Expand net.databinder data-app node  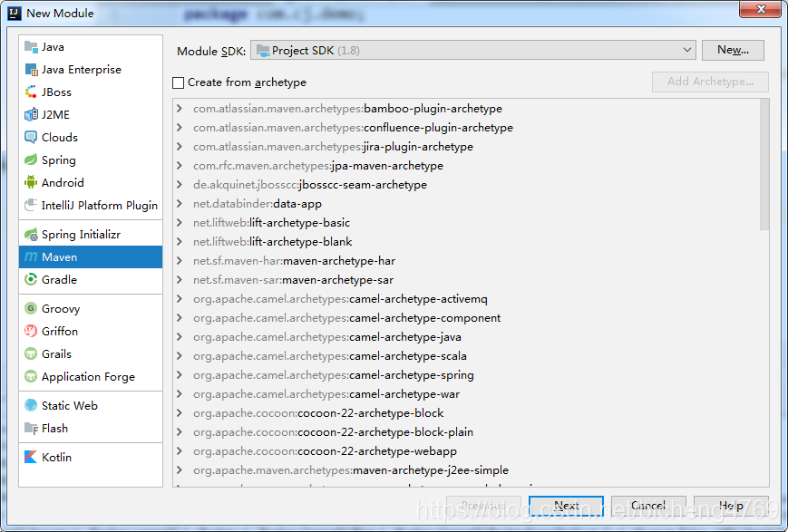[180, 204]
